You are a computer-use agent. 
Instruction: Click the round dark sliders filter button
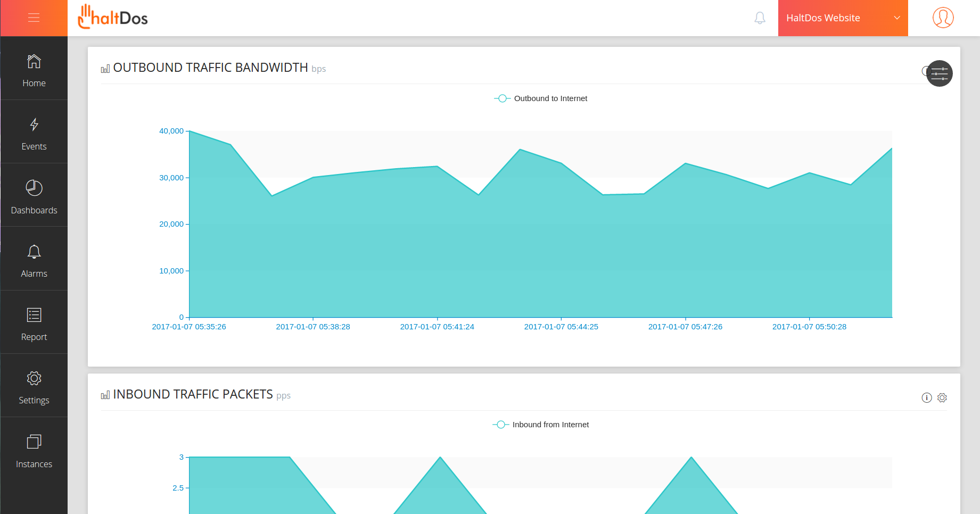pyautogui.click(x=940, y=73)
